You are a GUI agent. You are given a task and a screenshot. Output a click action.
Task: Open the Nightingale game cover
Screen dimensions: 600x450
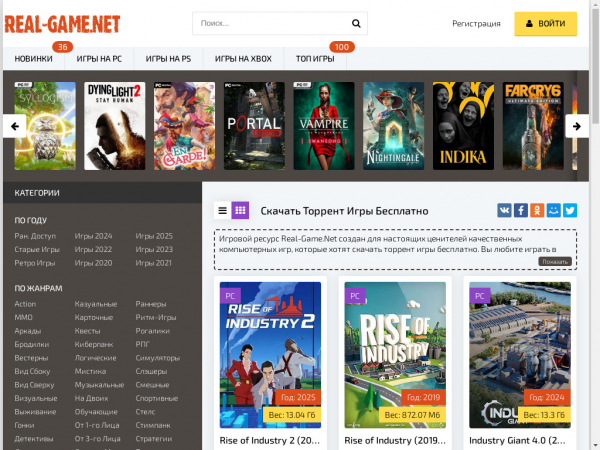tap(394, 126)
